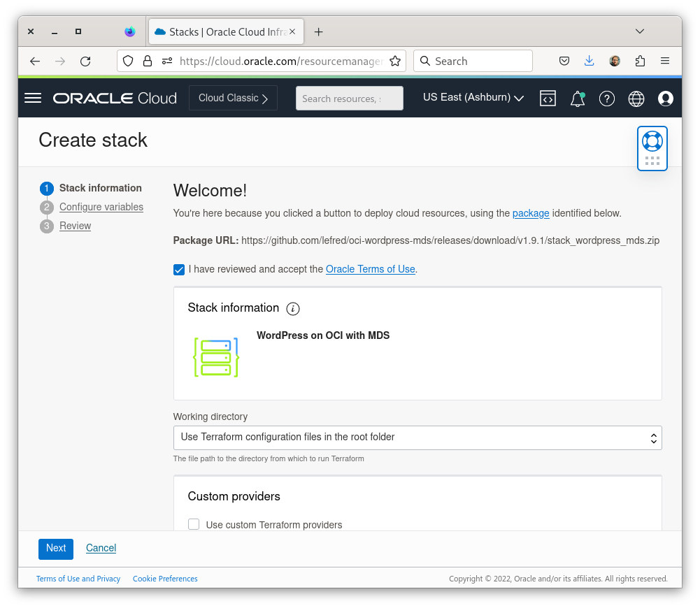Open the US East (Ashburn) region dropdown
This screenshot has width=700, height=608.
473,98
